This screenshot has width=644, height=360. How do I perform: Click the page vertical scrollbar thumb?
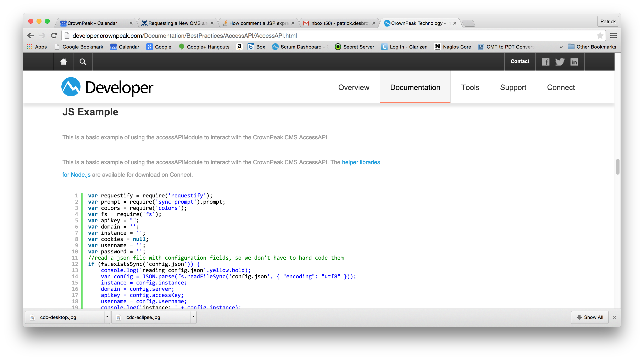click(x=617, y=166)
